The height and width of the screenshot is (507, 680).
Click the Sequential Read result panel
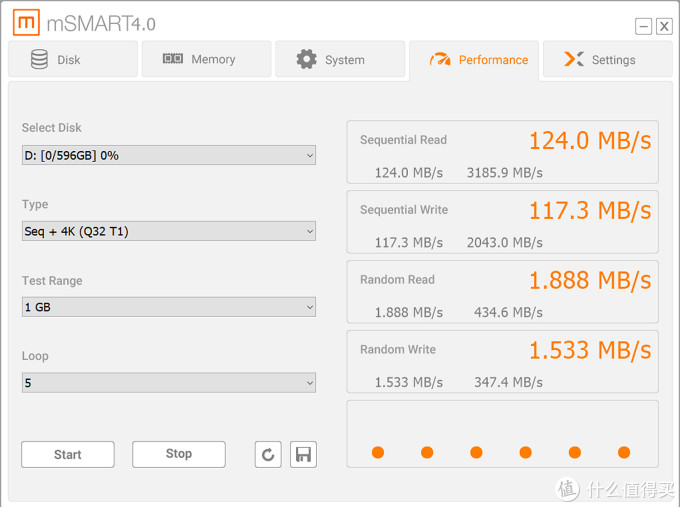[x=502, y=152]
